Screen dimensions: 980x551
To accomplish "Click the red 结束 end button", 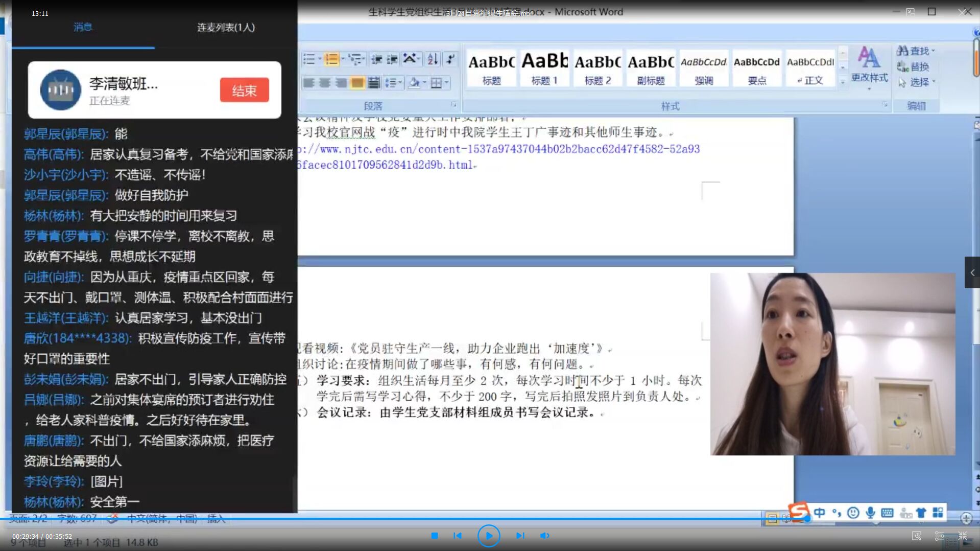I will [244, 90].
